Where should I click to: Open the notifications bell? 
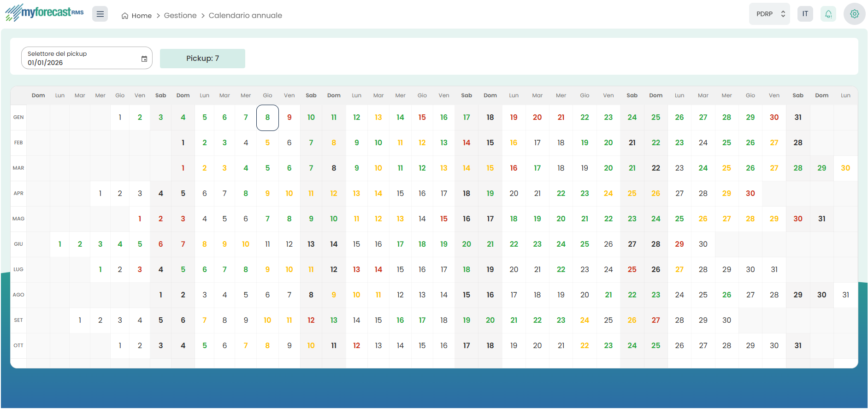[828, 14]
